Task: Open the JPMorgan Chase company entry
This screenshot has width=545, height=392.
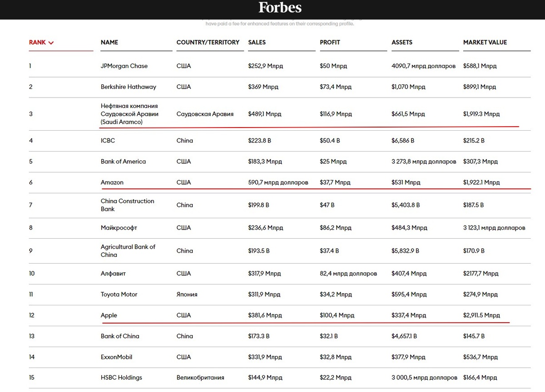Action: pos(124,66)
